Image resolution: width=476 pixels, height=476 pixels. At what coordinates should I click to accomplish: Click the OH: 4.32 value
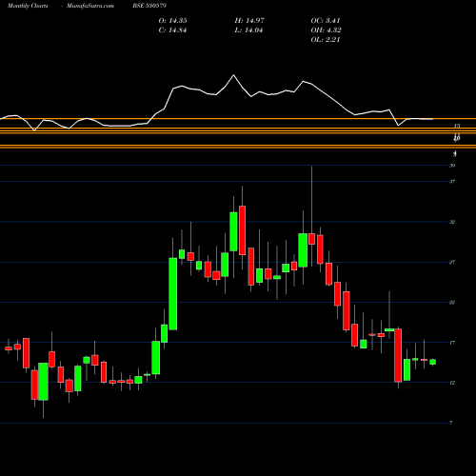[x=326, y=30]
